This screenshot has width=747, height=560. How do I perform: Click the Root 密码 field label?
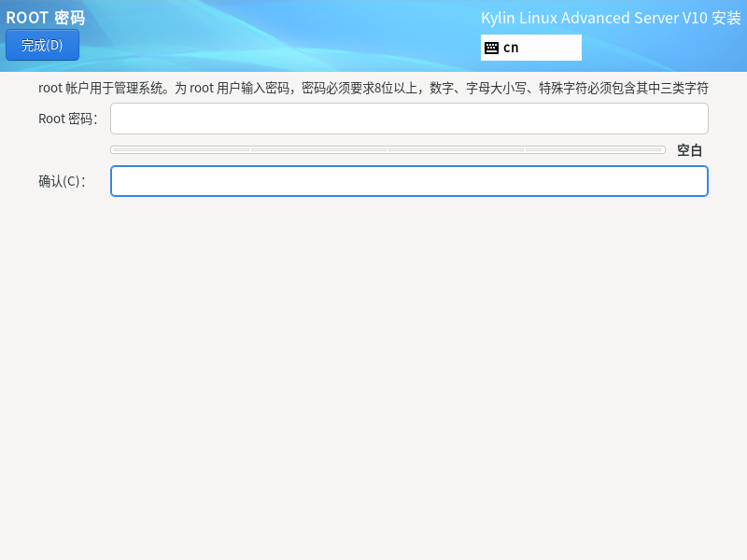point(68,119)
